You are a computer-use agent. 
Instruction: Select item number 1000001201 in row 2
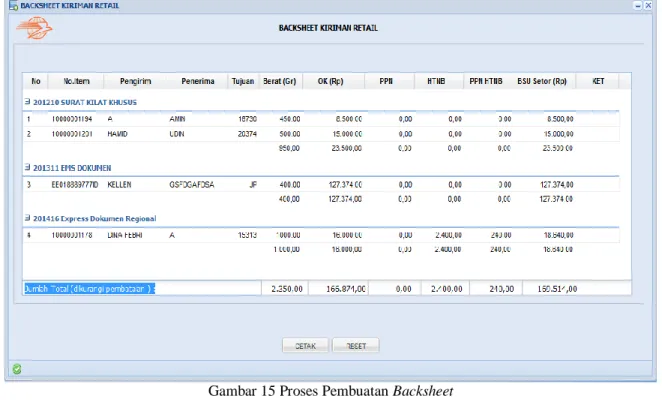(72, 134)
